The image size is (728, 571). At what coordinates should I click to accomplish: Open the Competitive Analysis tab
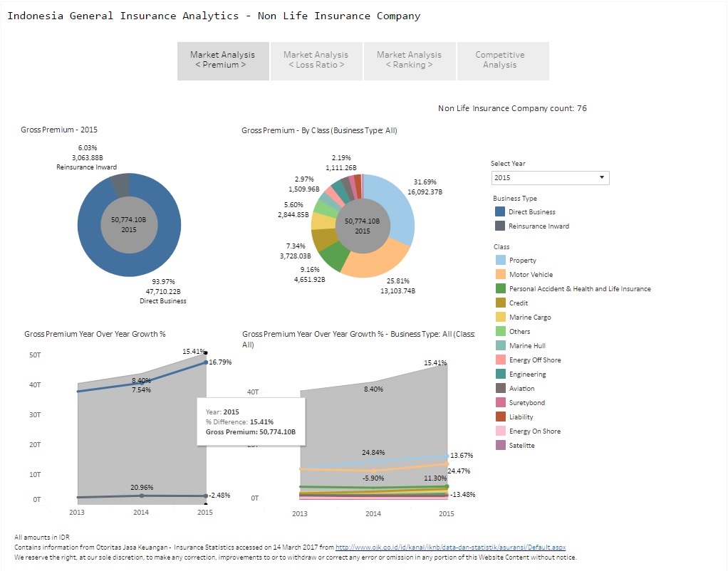point(499,60)
